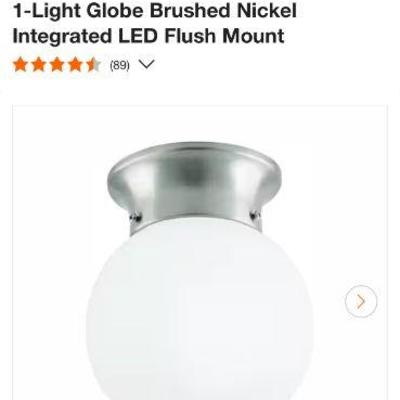400x400 pixels.
Task: Click the brushed nickel base in photo
Action: pyautogui.click(x=195, y=184)
